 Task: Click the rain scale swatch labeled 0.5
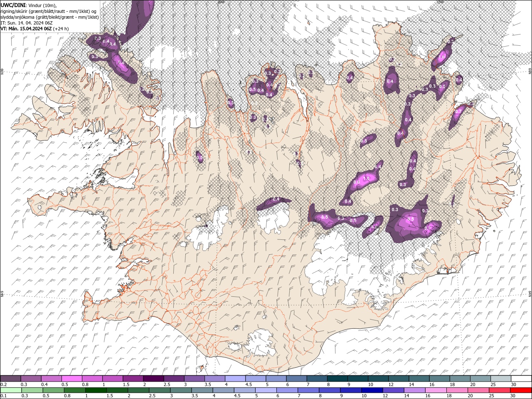53,390
